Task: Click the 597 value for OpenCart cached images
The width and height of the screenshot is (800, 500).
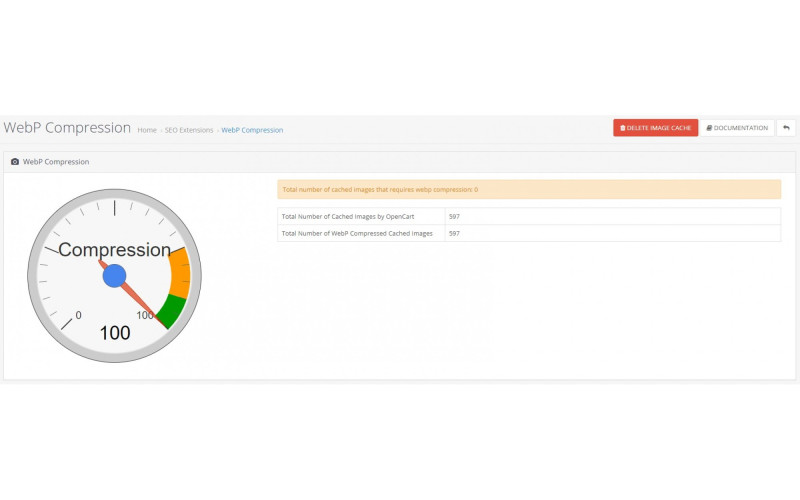Action: click(454, 216)
